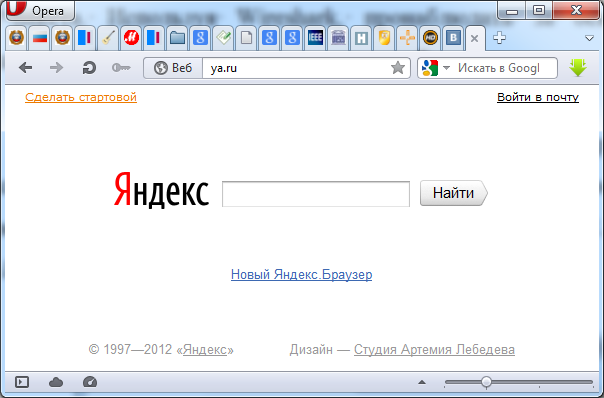Switch to the blue folder icon tab
604x398 pixels.
click(x=177, y=38)
